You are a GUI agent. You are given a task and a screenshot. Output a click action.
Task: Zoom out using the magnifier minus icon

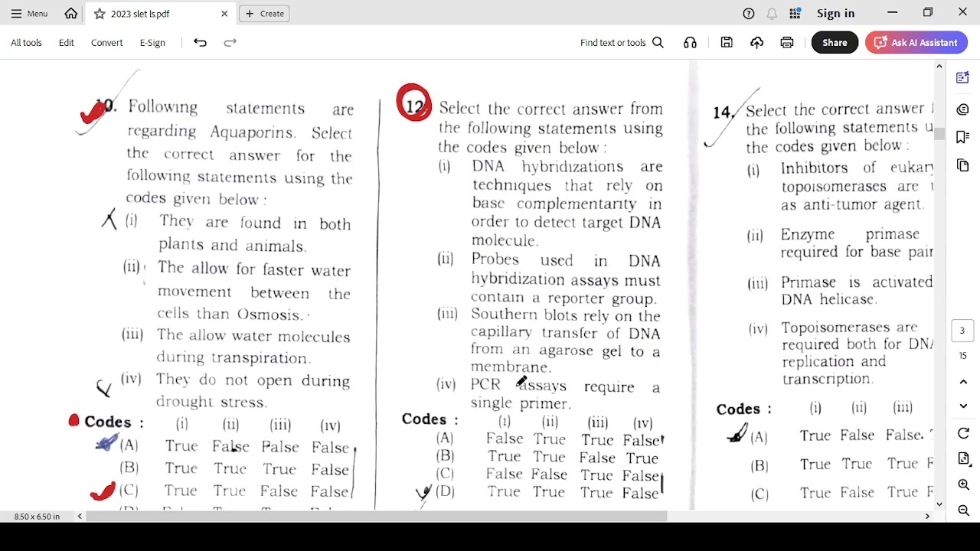963,510
